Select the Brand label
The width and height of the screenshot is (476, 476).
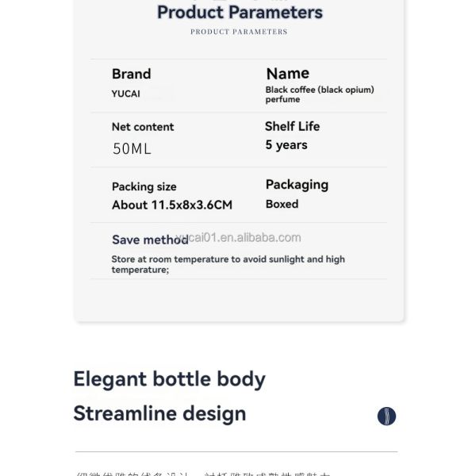(132, 74)
